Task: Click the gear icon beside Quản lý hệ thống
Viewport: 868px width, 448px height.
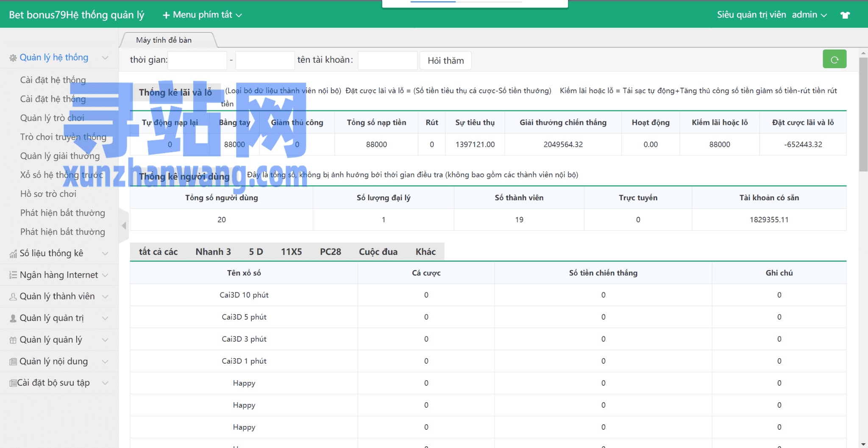Action: 13,58
